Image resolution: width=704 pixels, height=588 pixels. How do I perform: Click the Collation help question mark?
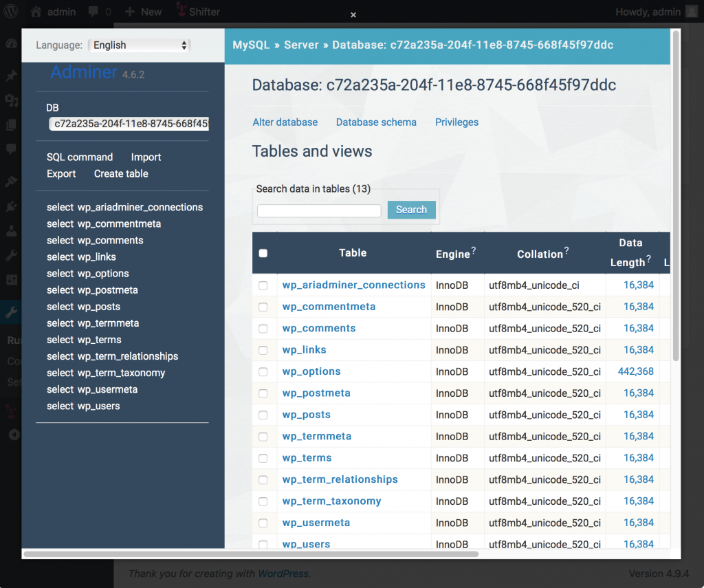point(566,250)
